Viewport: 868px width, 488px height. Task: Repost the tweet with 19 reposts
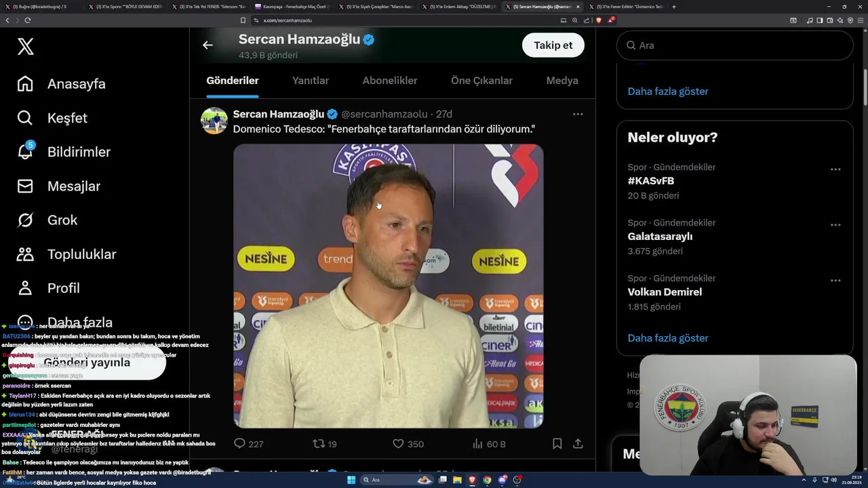(x=319, y=444)
